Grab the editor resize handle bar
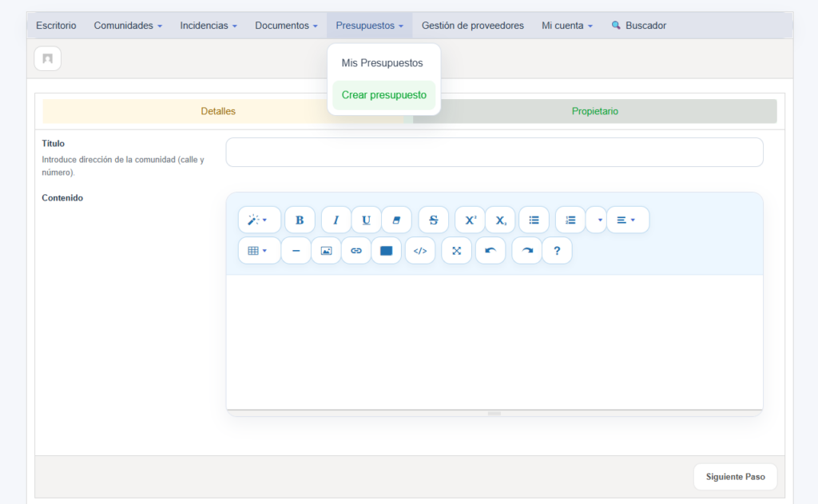The width and height of the screenshot is (818, 504). [x=494, y=413]
